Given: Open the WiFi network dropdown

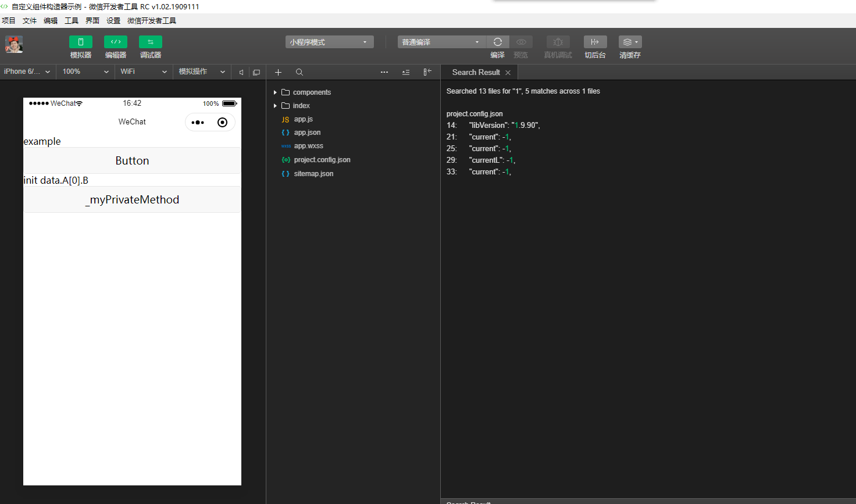Looking at the screenshot, I should click(144, 72).
